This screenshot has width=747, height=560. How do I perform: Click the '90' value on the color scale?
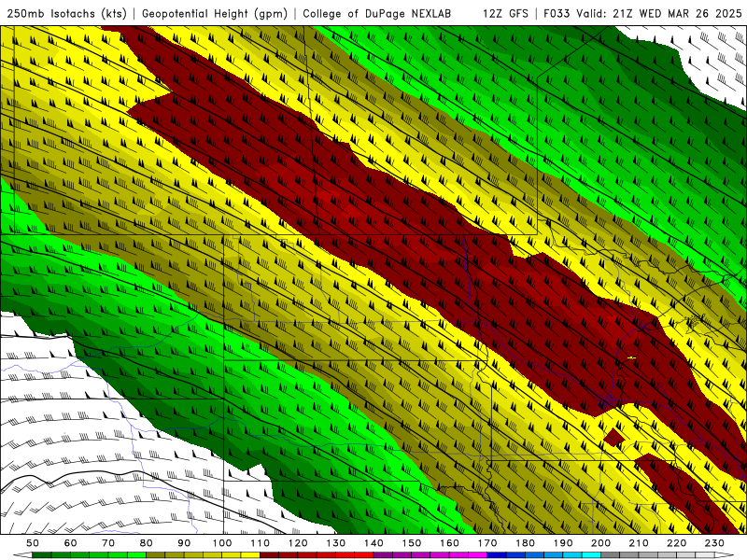pos(184,543)
